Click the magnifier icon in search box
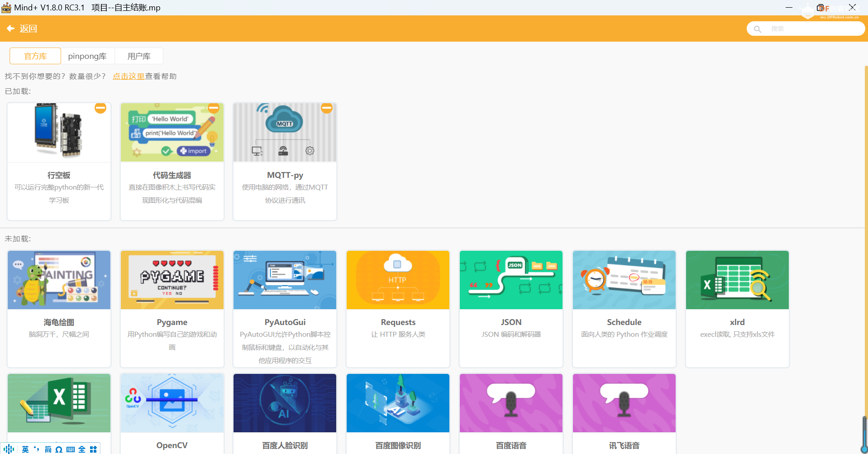The width and height of the screenshot is (868, 454). (757, 29)
